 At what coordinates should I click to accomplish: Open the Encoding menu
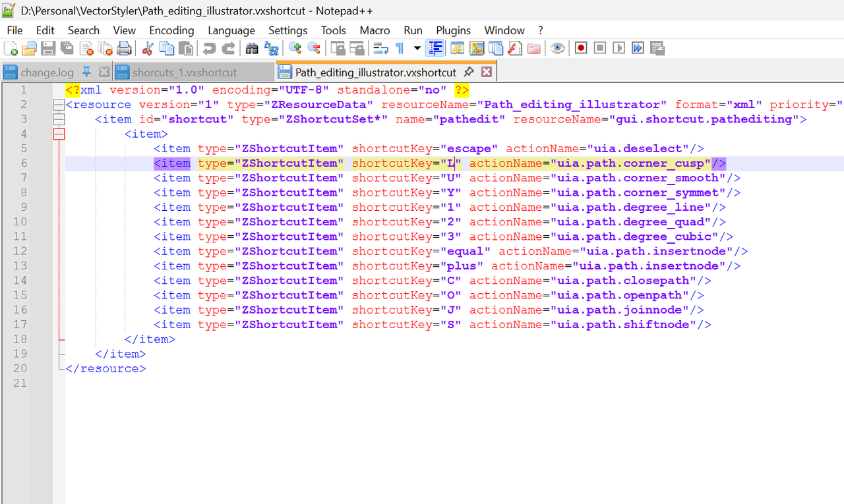[171, 30]
